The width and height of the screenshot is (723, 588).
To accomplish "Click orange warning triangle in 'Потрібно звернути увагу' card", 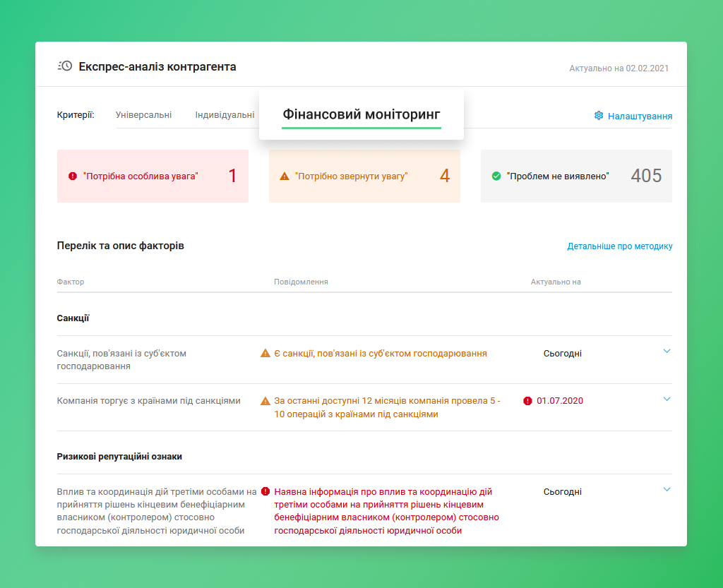I will (x=285, y=176).
